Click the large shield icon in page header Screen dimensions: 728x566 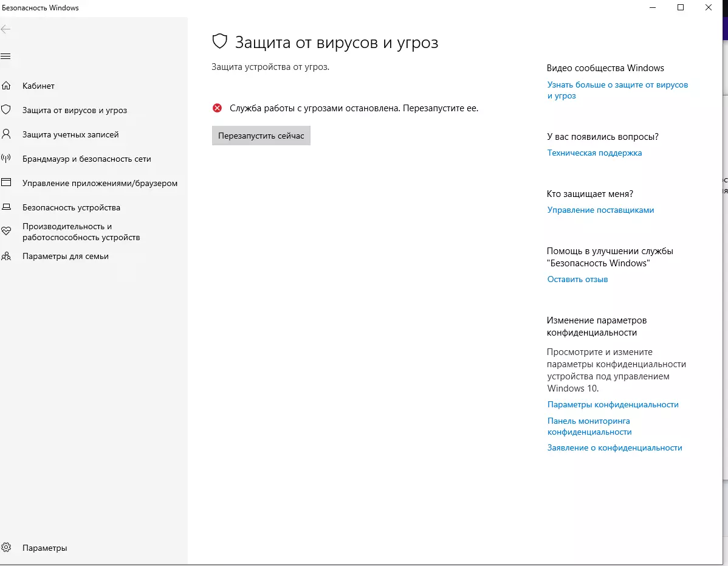pyautogui.click(x=219, y=41)
